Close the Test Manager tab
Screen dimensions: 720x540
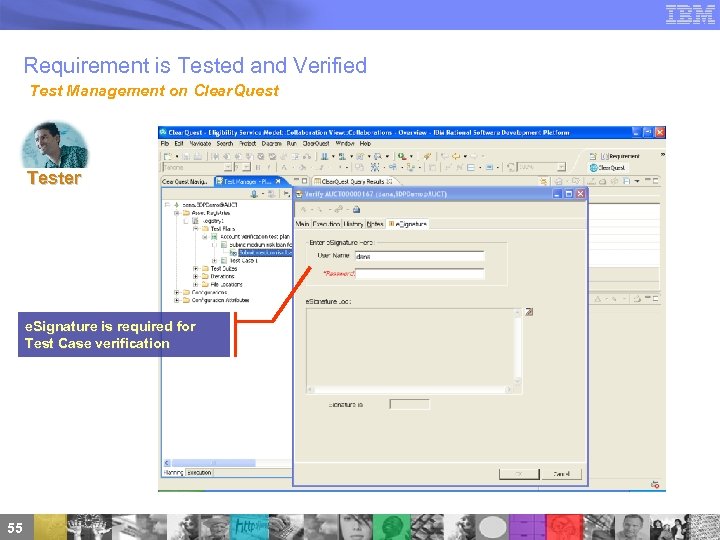click(x=278, y=181)
